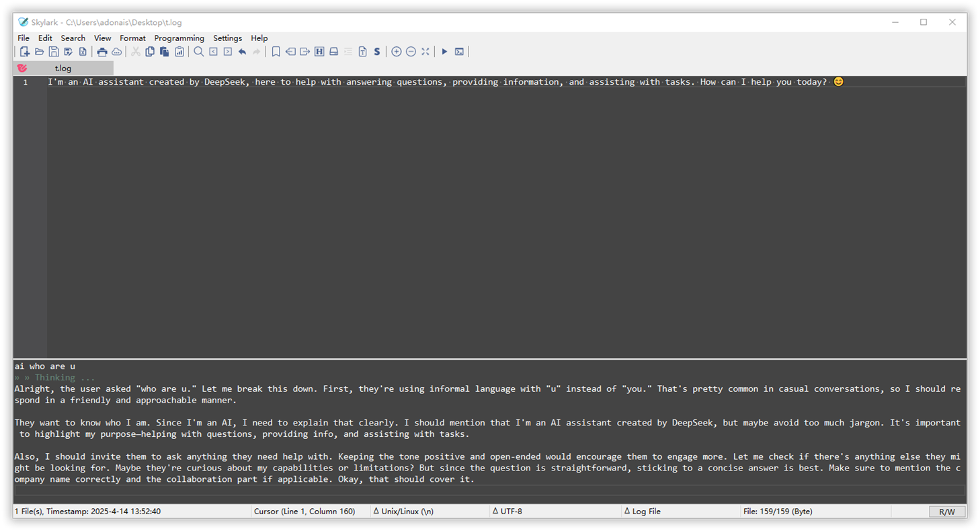Click the clipboard with chart icon

pyautogui.click(x=179, y=52)
